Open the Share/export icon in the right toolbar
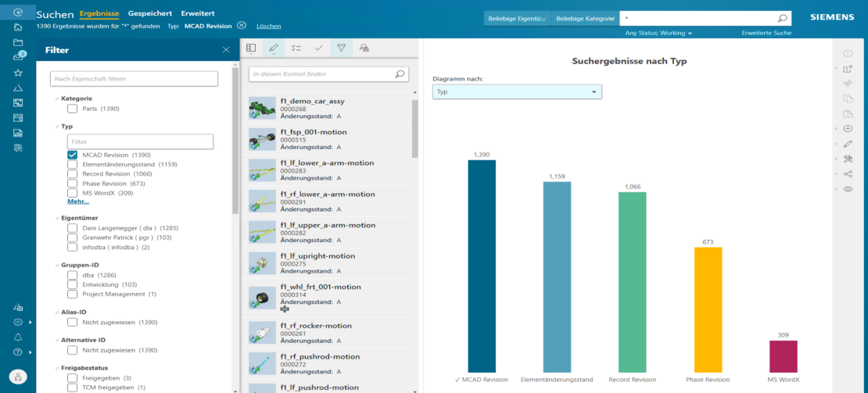Image resolution: width=868 pixels, height=393 pixels. [x=848, y=69]
